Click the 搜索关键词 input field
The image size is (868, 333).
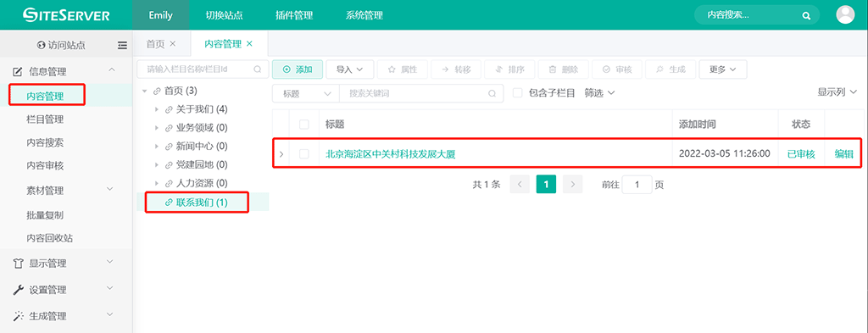coord(421,93)
